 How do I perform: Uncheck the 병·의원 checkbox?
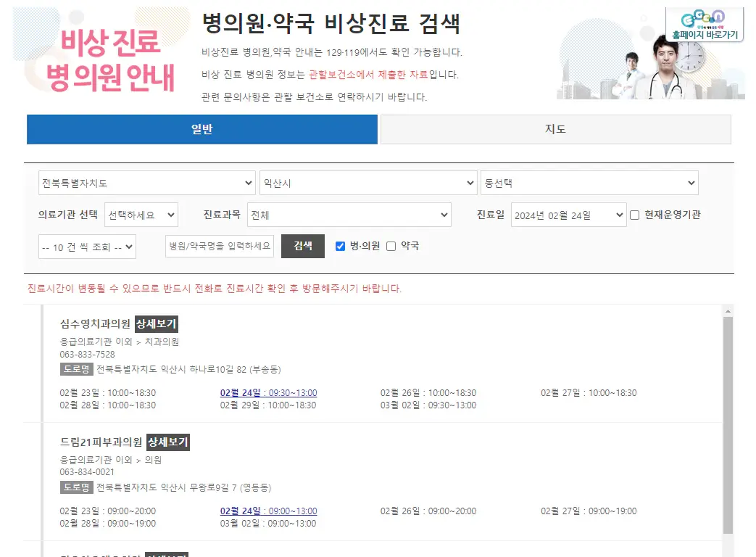tap(339, 246)
